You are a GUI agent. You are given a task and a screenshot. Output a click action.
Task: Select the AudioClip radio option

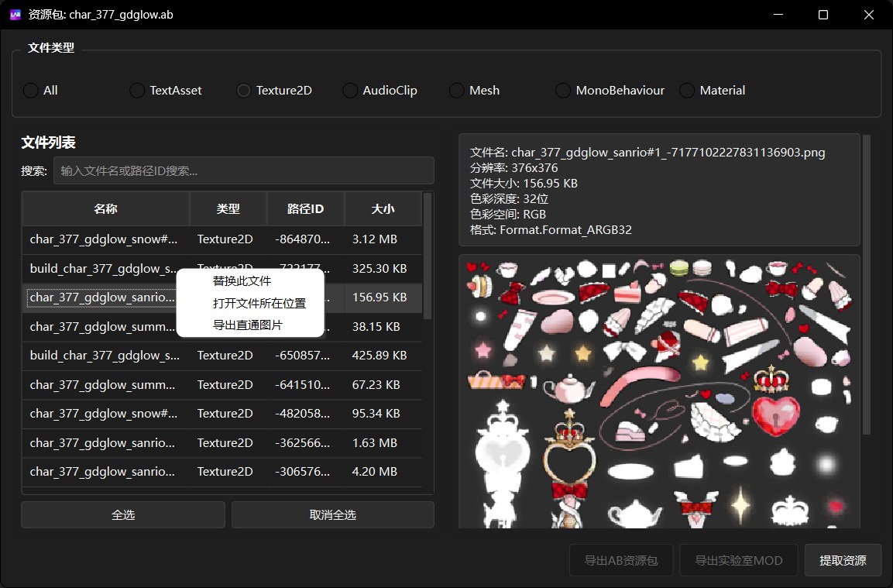click(x=350, y=91)
